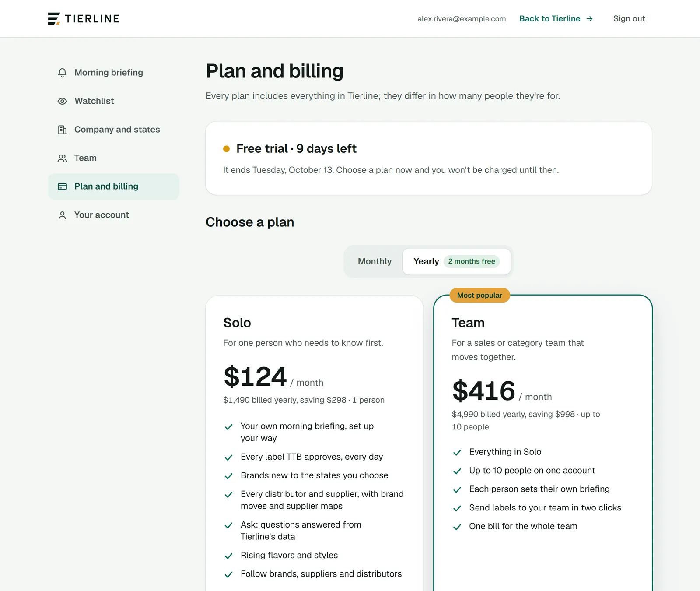Click the person icon beside Your account

tap(63, 215)
